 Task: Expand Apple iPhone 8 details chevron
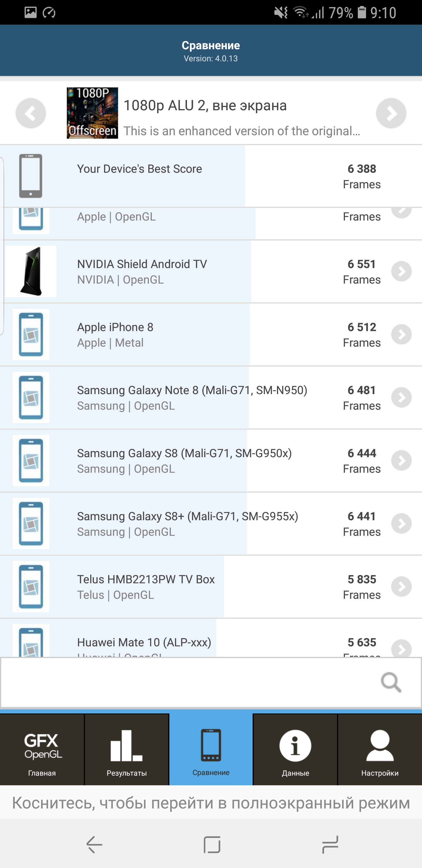click(x=401, y=334)
